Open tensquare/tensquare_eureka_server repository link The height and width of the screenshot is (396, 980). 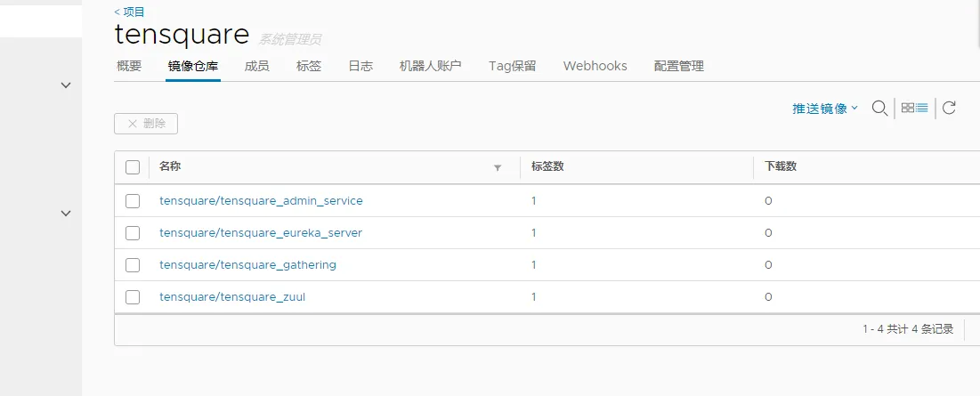[261, 233]
